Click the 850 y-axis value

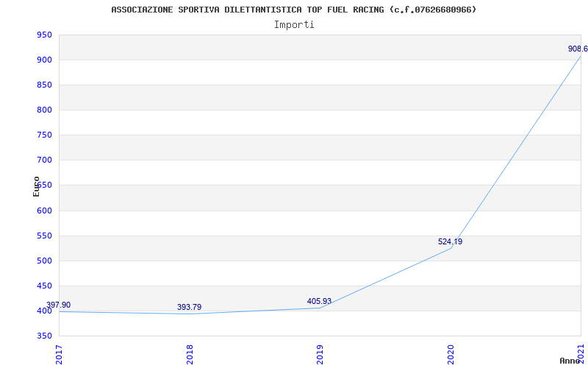(x=44, y=85)
